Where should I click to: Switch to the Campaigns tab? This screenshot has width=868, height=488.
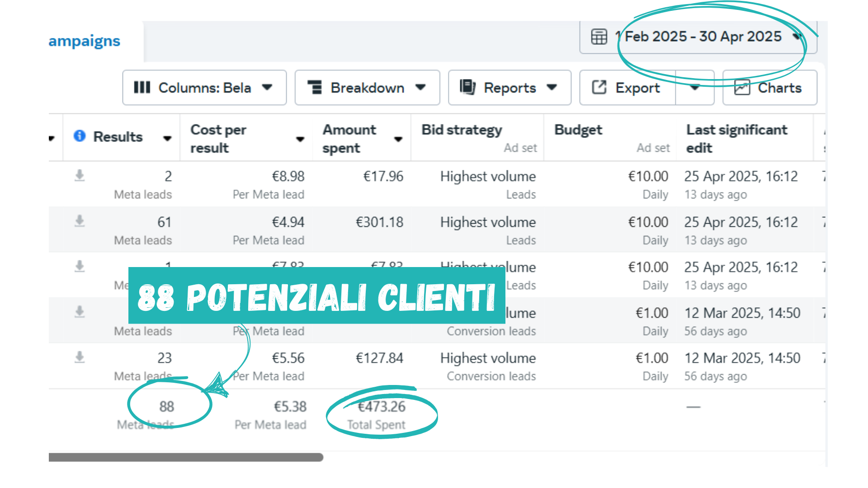(85, 41)
